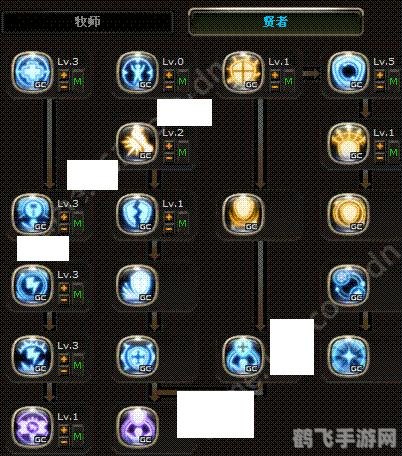
Task: Click the golden kick skill at Lv.2
Action: click(x=137, y=143)
